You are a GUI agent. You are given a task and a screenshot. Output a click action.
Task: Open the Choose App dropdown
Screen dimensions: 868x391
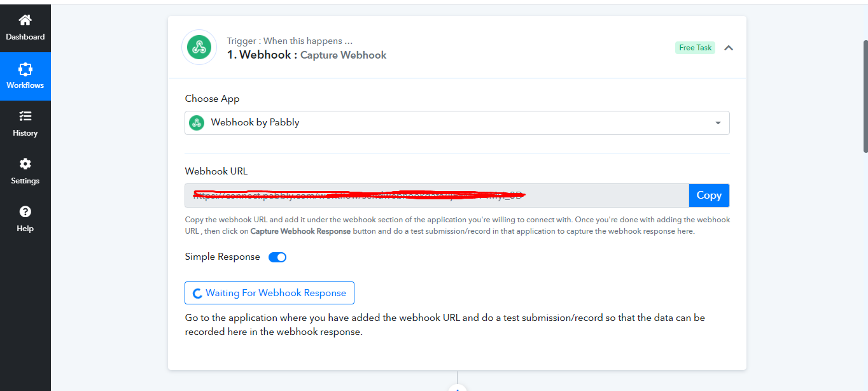[457, 123]
